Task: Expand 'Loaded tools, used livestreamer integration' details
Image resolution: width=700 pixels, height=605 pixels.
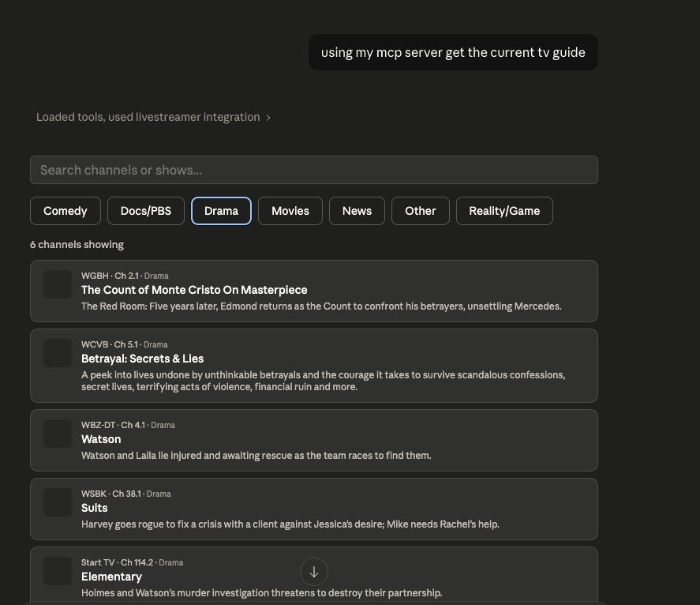Action: pos(148,117)
